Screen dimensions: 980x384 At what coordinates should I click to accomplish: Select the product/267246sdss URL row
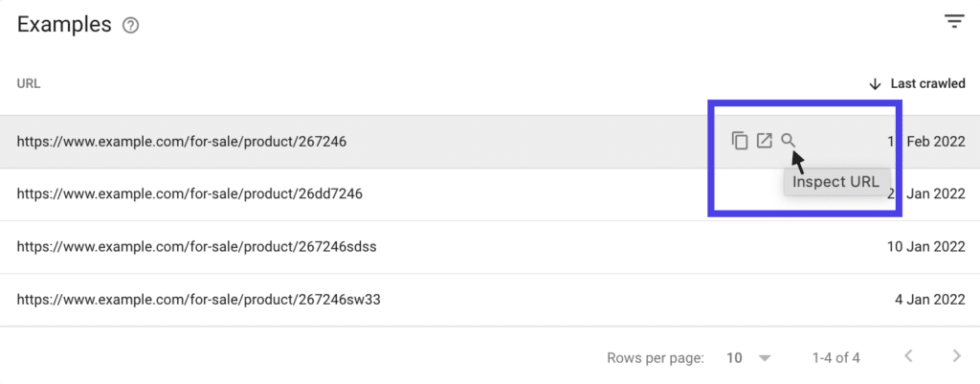(196, 247)
